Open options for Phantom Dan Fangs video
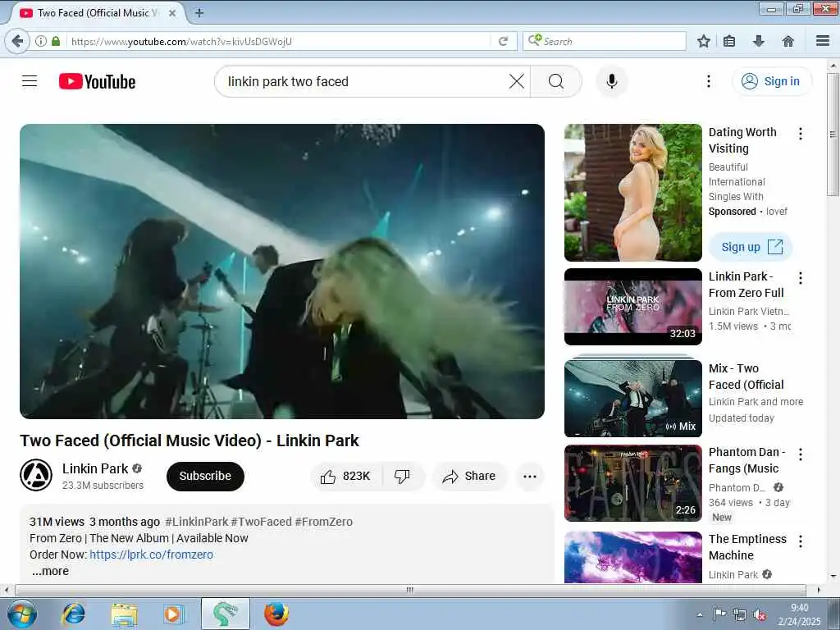 click(801, 454)
